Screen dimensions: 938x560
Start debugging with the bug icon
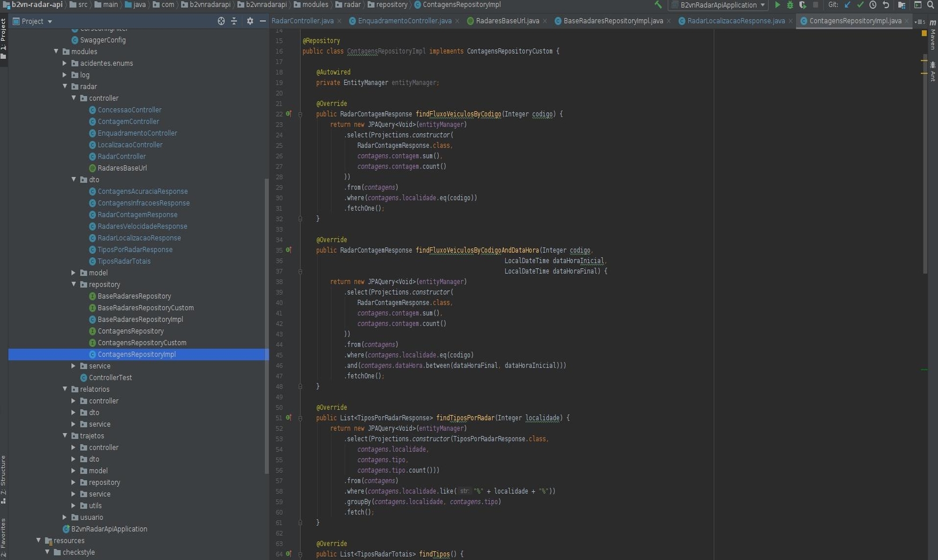pos(790,5)
